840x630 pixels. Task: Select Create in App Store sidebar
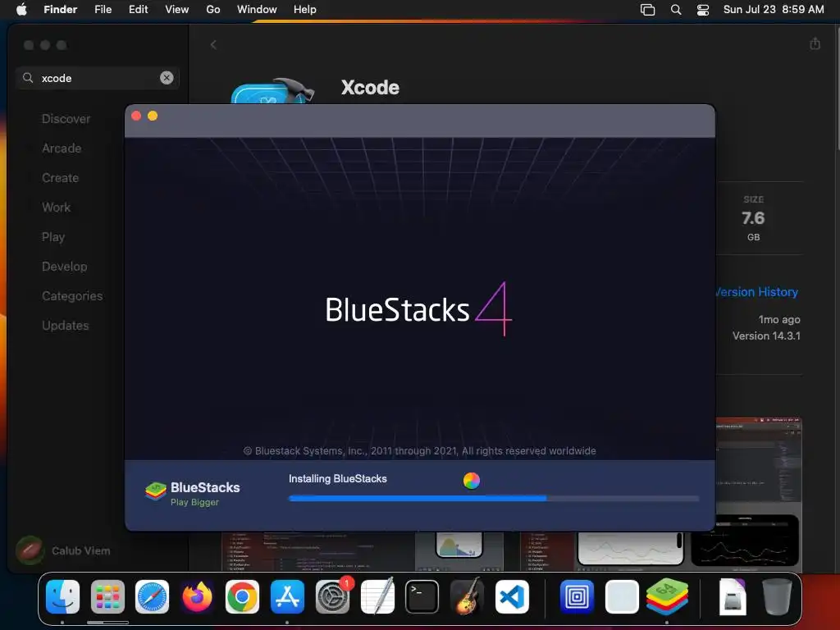point(61,178)
